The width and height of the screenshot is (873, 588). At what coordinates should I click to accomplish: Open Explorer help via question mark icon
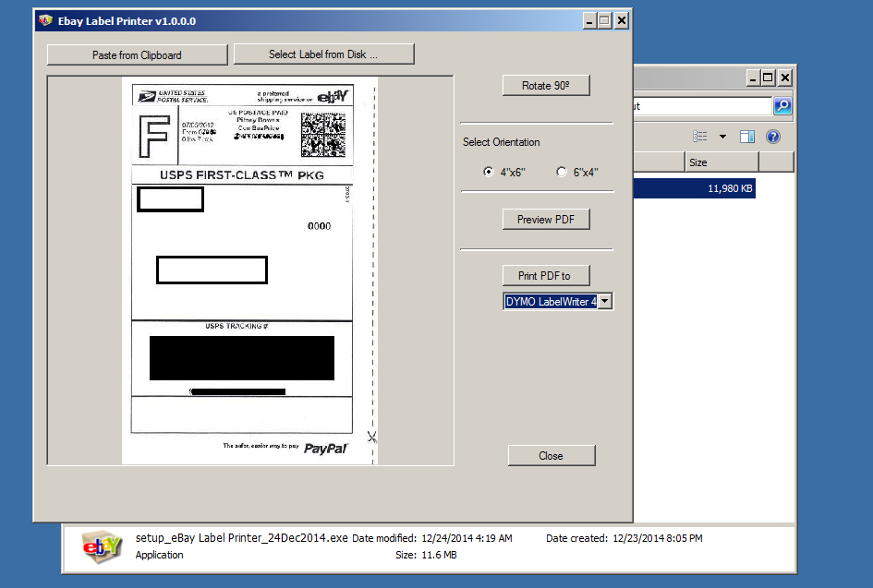[x=773, y=137]
